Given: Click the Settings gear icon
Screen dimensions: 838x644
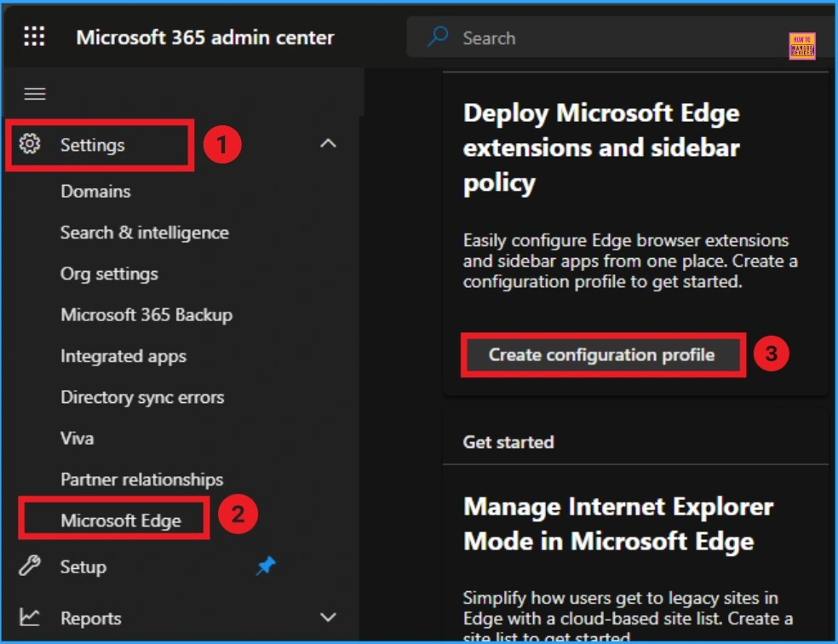Looking at the screenshot, I should (x=30, y=144).
